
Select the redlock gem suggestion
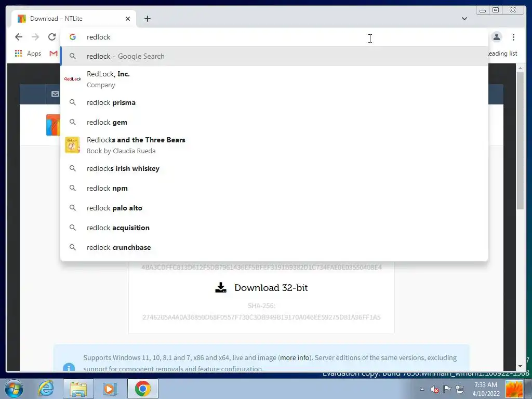point(274,122)
